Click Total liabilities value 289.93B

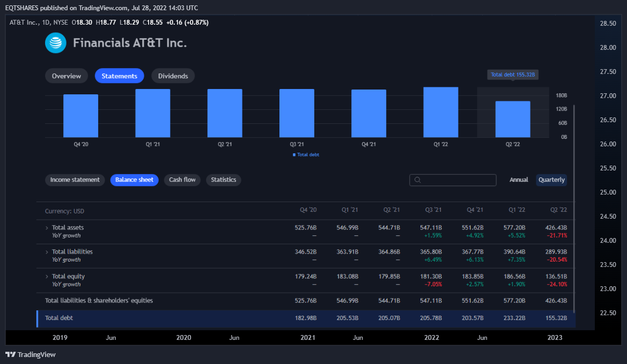point(556,252)
